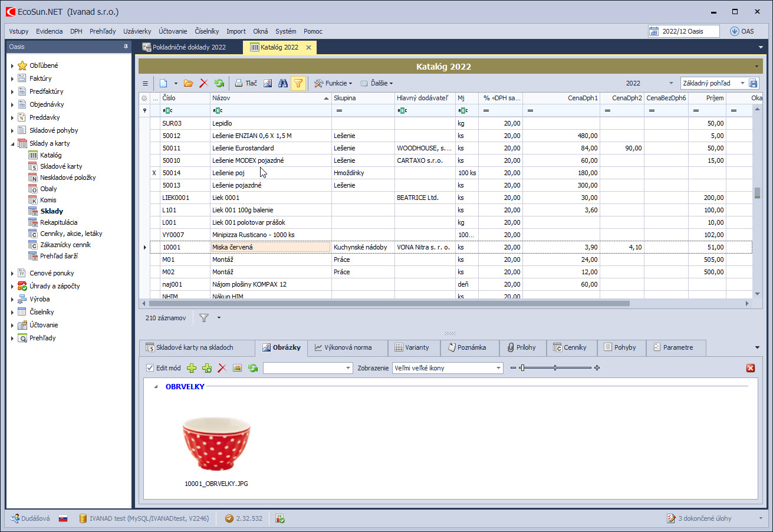
Task: Open the Účtovanie menu
Action: tap(173, 31)
